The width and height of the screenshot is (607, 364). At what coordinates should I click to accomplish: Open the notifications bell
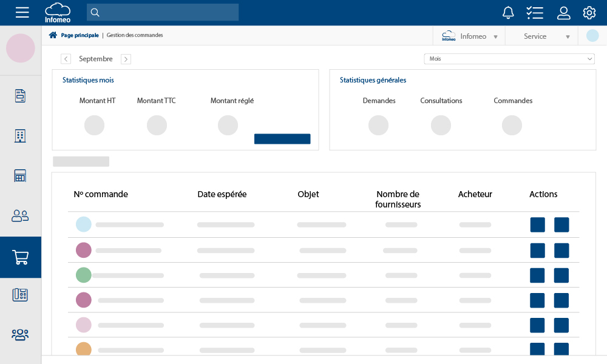tap(508, 12)
